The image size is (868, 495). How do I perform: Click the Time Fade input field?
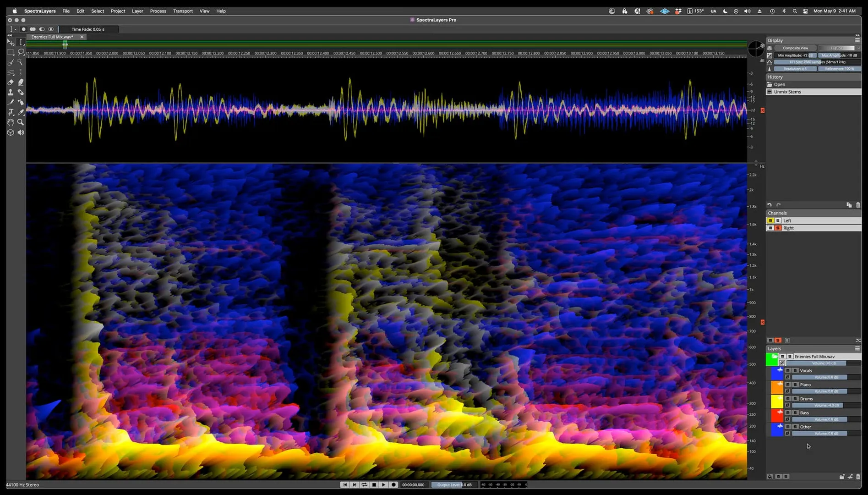click(x=88, y=29)
